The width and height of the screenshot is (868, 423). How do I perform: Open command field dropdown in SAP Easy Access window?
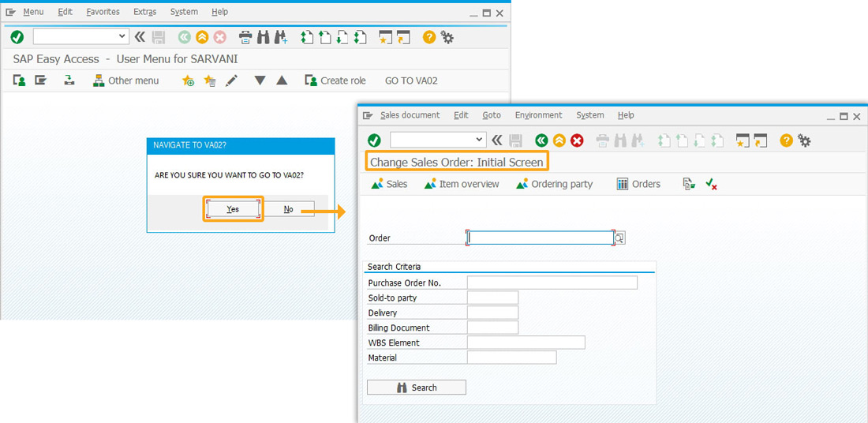click(x=122, y=36)
